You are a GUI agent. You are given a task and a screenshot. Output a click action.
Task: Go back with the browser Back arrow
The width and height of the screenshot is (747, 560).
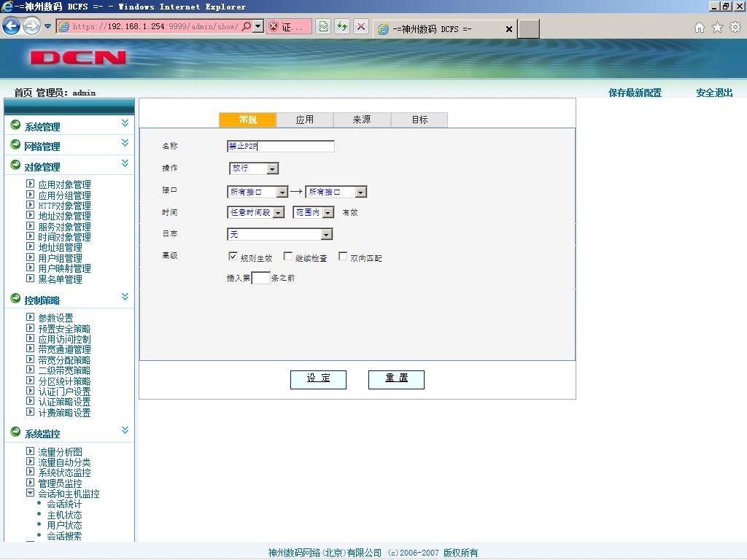(x=12, y=26)
